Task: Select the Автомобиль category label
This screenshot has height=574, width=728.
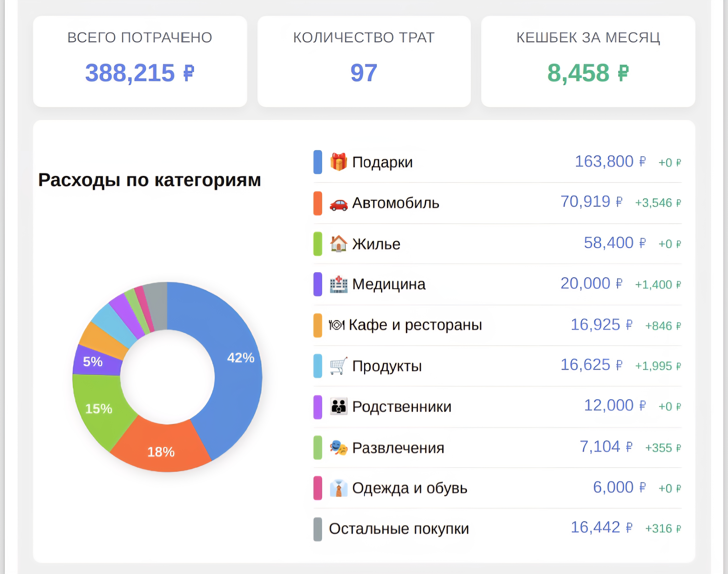Action: point(396,203)
